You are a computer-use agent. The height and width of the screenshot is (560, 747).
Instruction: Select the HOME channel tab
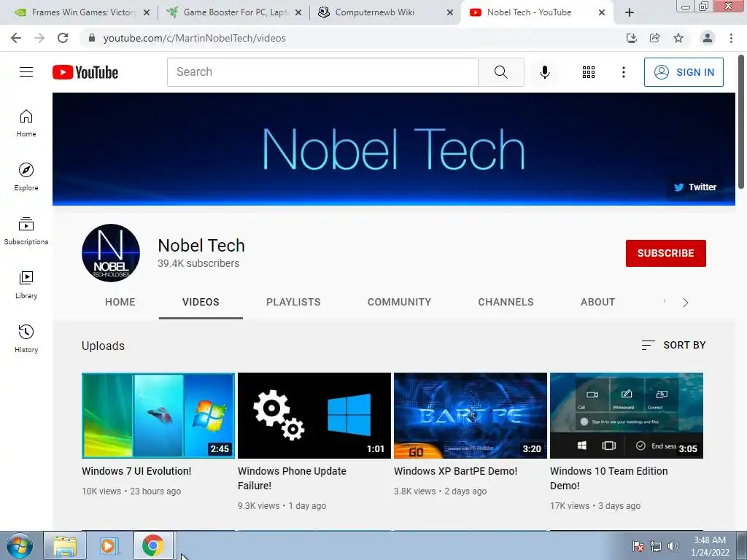pyautogui.click(x=120, y=302)
